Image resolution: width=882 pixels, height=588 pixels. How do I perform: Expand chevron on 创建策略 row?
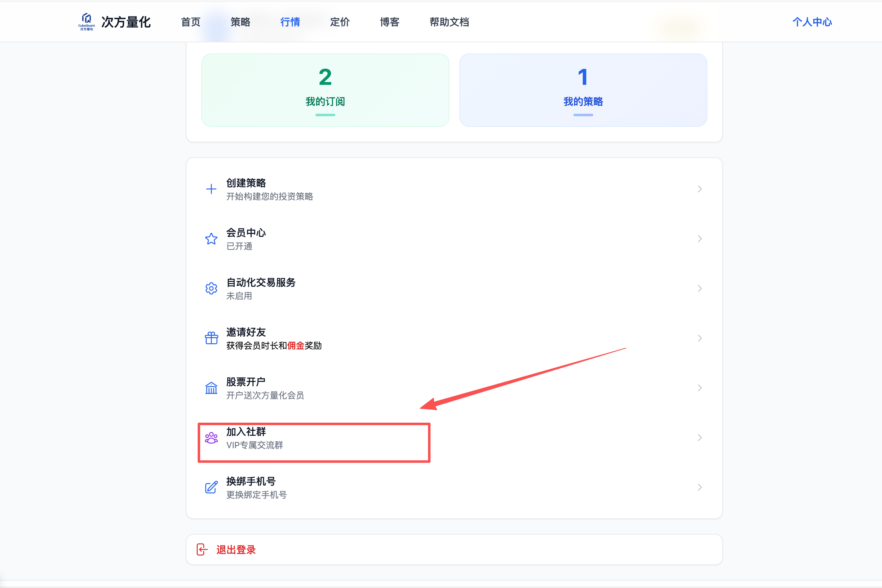[x=699, y=189]
